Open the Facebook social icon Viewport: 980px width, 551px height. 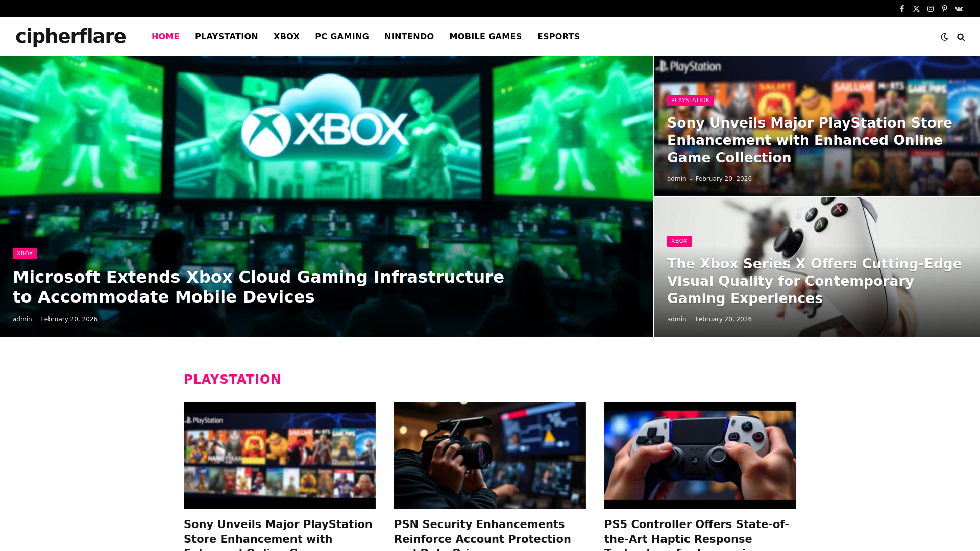click(x=902, y=9)
